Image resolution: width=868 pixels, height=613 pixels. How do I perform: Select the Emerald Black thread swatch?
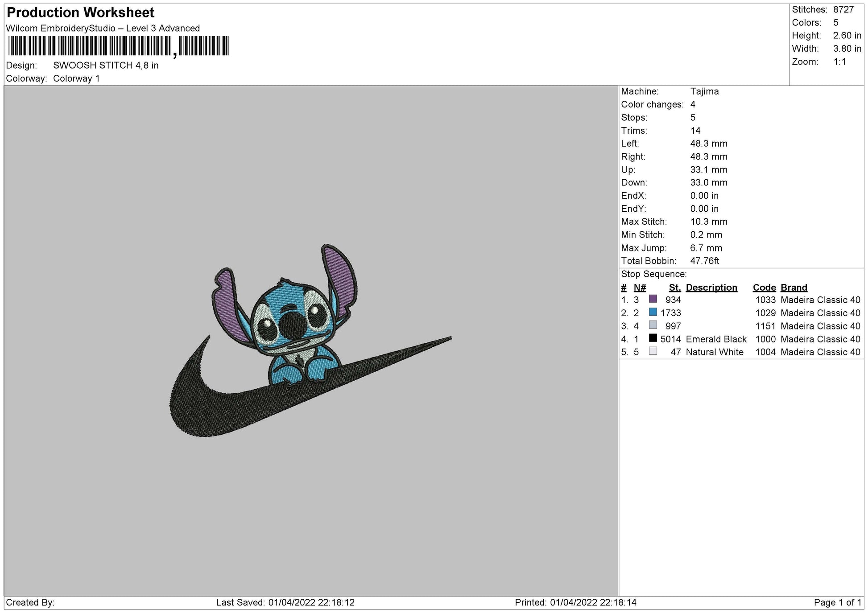coord(654,339)
